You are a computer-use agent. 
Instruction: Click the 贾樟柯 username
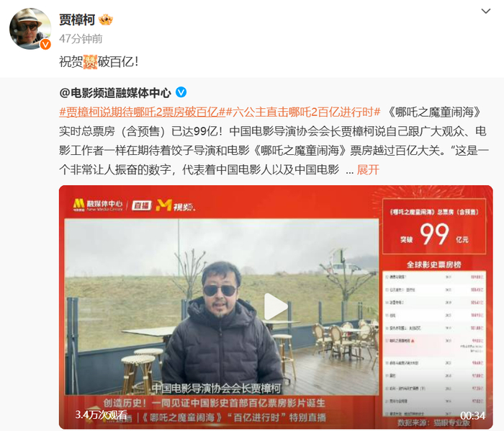tap(77, 20)
